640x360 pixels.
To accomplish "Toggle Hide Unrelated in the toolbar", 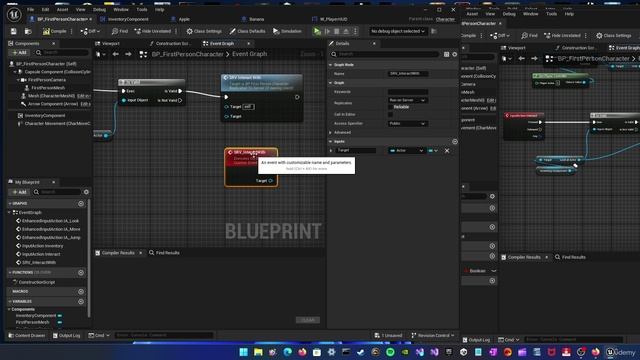I will click(153, 31).
